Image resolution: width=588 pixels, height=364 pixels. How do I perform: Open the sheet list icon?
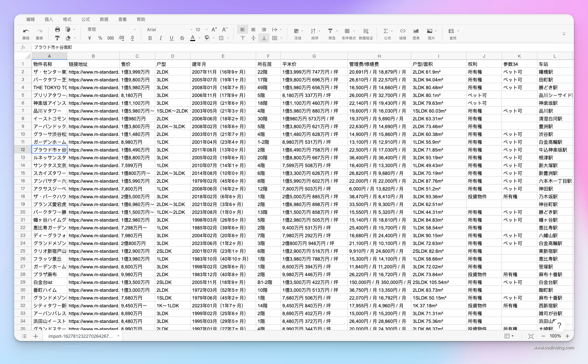click(x=24, y=336)
